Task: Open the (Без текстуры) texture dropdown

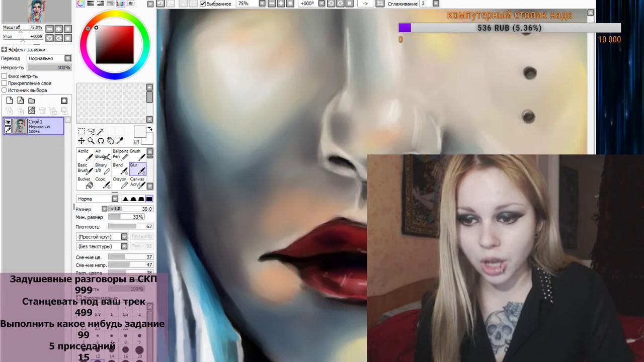Action: 124,246
